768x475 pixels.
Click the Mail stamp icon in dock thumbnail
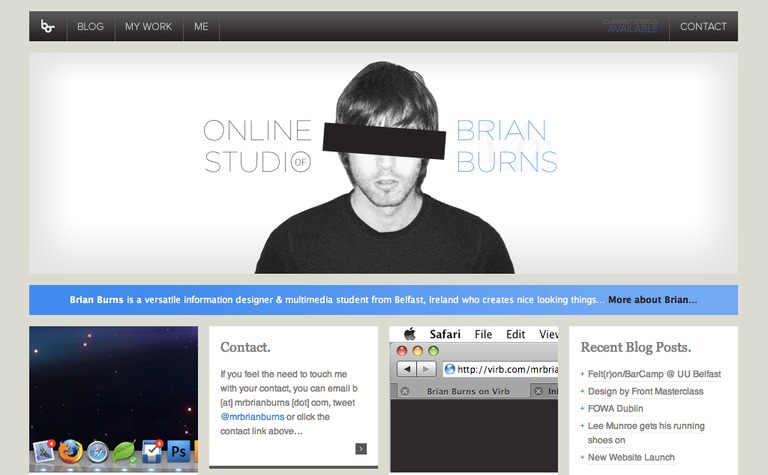tap(44, 451)
